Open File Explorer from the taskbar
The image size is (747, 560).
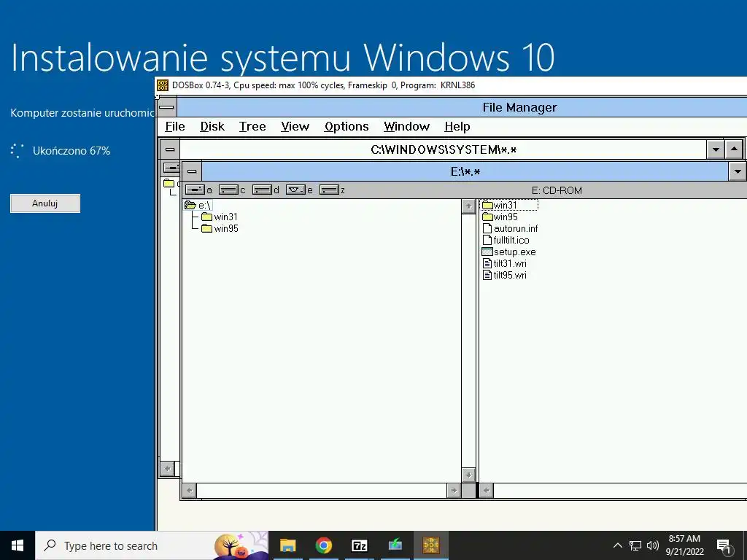287,545
